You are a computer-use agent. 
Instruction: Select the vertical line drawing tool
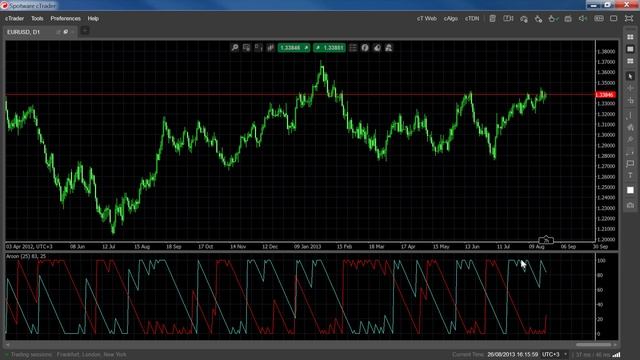click(630, 116)
